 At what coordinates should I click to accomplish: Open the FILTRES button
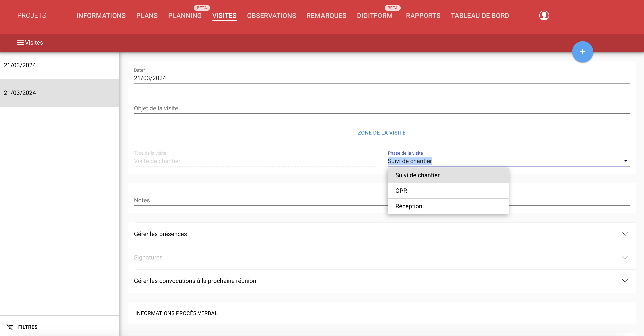pos(27,327)
